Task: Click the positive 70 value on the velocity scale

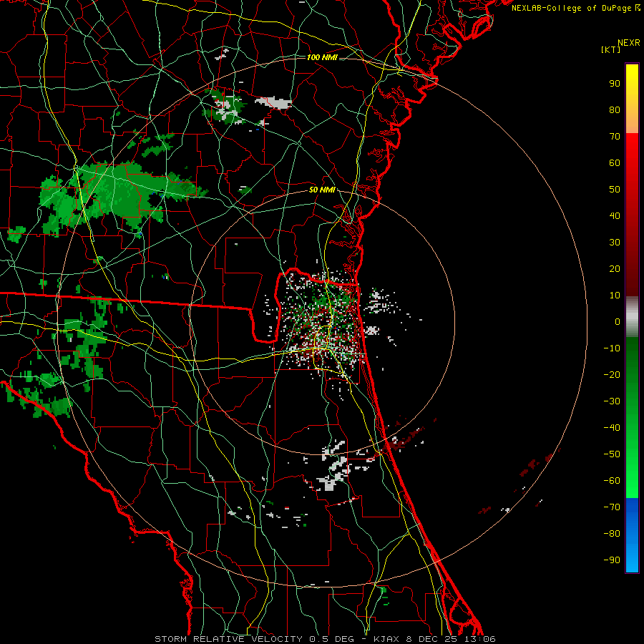Action: [x=615, y=137]
